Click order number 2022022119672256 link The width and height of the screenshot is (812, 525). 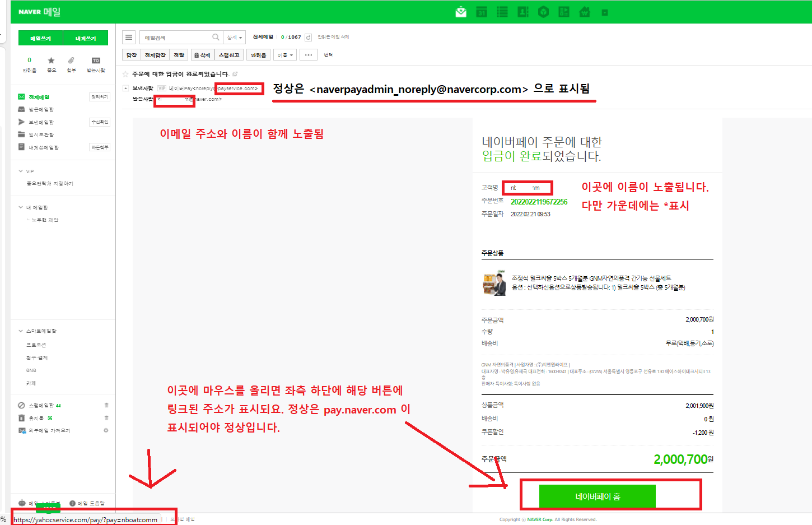(539, 202)
